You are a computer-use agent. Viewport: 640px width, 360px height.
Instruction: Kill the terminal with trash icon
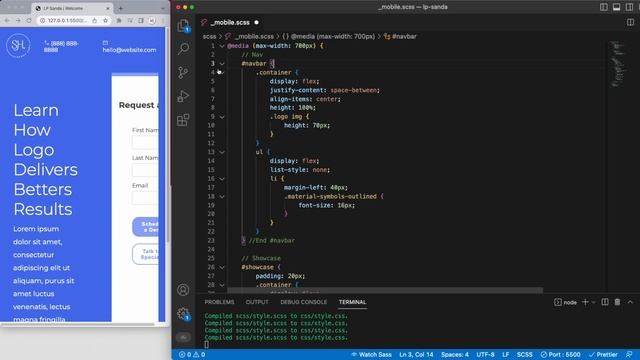617,302
